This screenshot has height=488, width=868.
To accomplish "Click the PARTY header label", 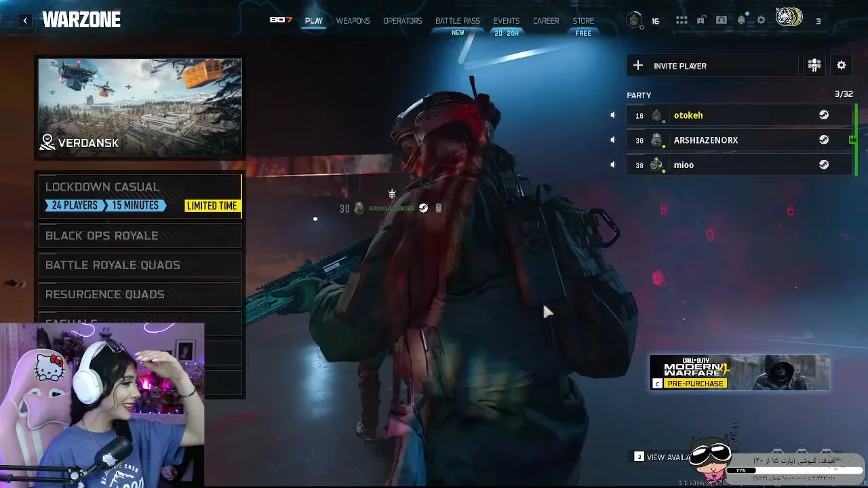I will pyautogui.click(x=639, y=96).
